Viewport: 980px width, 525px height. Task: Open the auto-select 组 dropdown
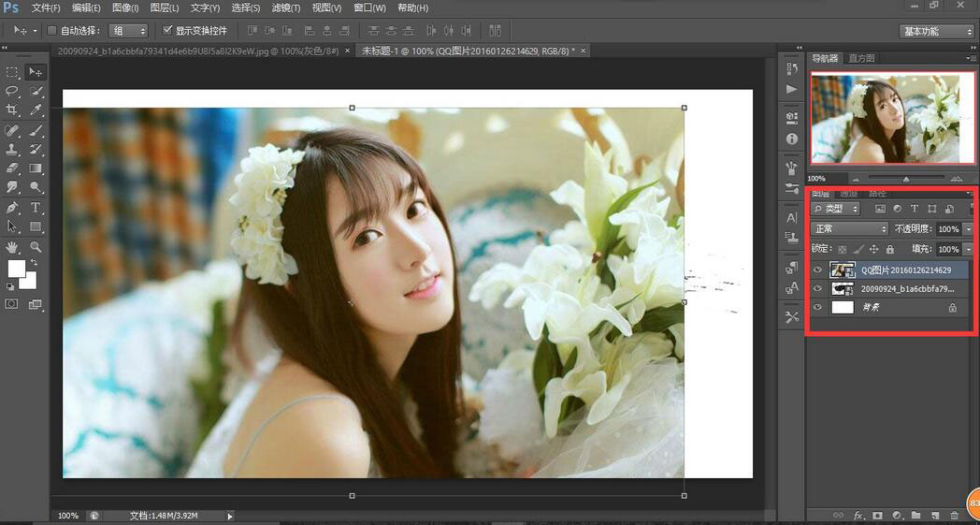[x=128, y=31]
